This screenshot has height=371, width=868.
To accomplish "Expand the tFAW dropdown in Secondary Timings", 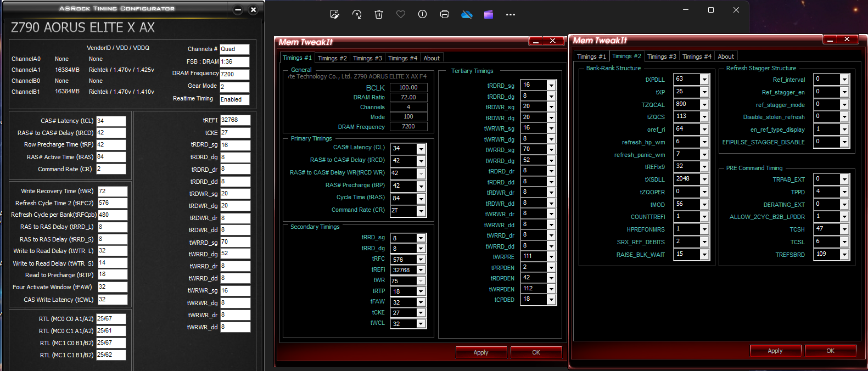I will [421, 302].
